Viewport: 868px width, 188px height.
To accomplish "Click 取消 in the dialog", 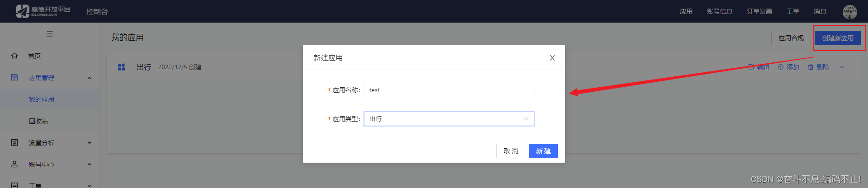I will (x=510, y=151).
